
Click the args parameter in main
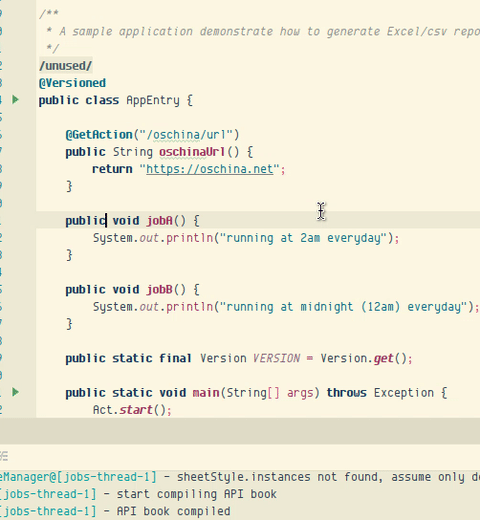pyautogui.click(x=300, y=393)
